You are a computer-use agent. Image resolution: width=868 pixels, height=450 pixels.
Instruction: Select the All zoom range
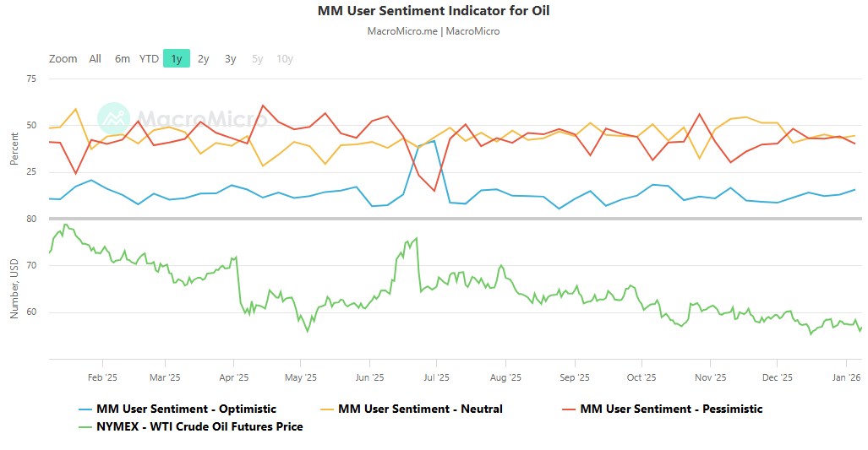(x=96, y=59)
